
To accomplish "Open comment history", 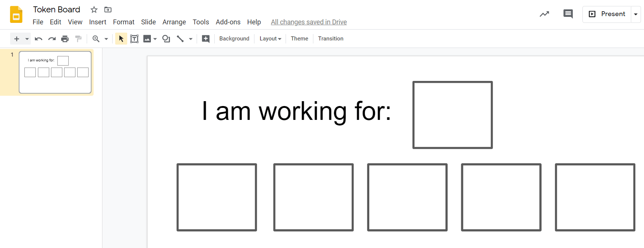I will [568, 13].
